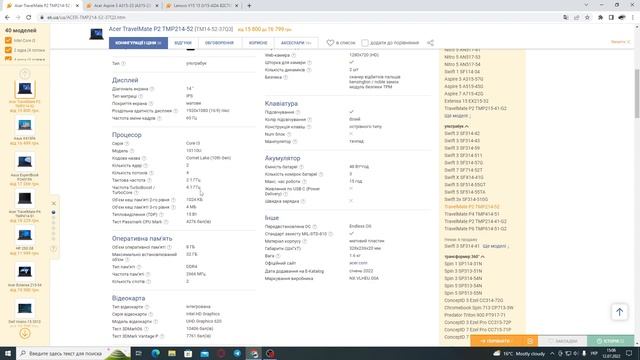The image size is (640, 360).
Task: Open browser extensions puzzle icon
Action: [600, 18]
